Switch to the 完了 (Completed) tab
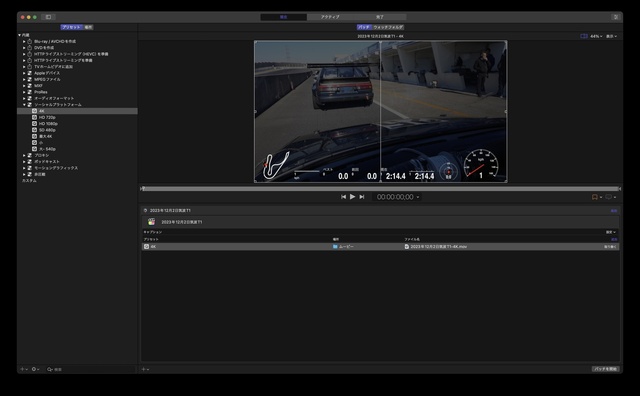The height and width of the screenshot is (396, 640). point(380,17)
